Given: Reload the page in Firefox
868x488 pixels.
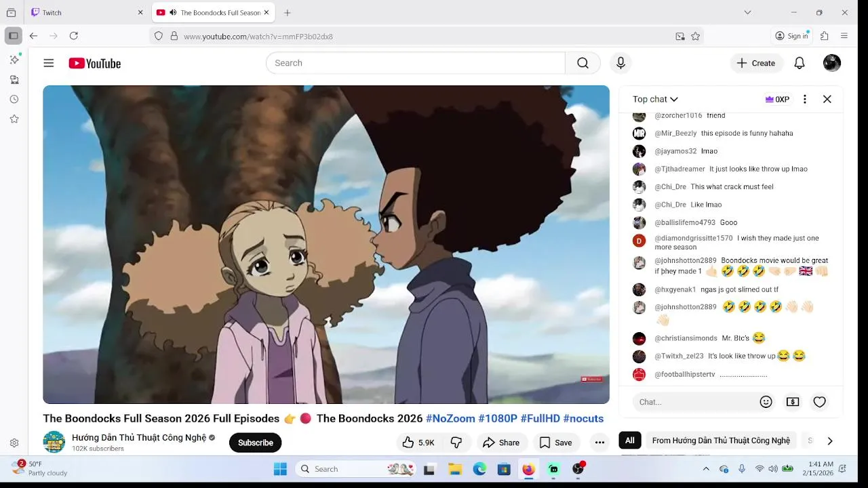Looking at the screenshot, I should [74, 36].
